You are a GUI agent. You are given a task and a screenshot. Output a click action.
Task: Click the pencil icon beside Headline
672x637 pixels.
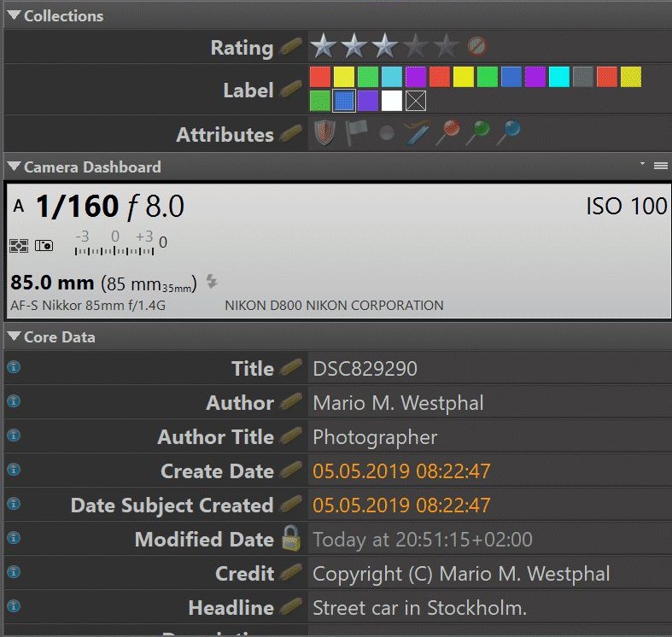coord(291,606)
